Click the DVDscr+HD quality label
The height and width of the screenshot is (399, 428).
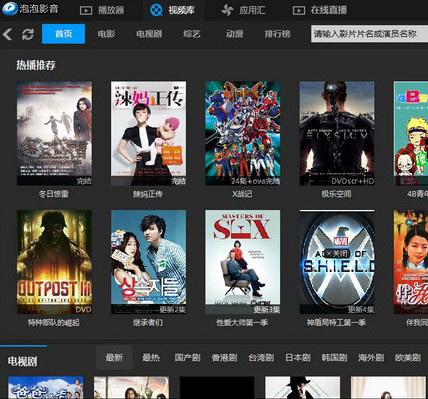353,181
